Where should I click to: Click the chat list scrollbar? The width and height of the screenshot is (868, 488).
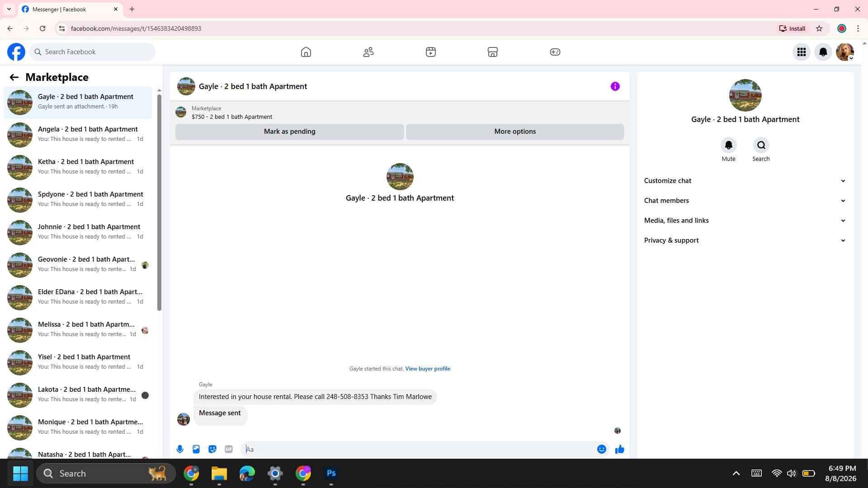(159, 202)
